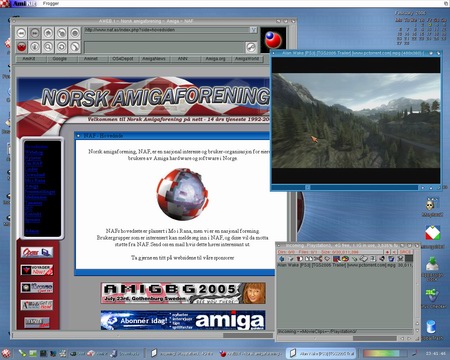Click AWeb's forward navigation button
The width and height of the screenshot is (450, 360).
coord(35,33)
